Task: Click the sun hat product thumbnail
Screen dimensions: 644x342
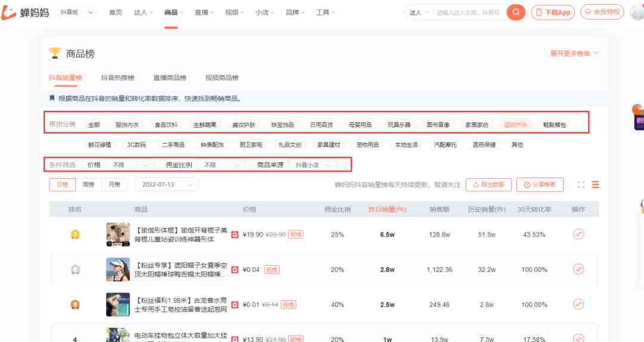Action: tap(118, 269)
